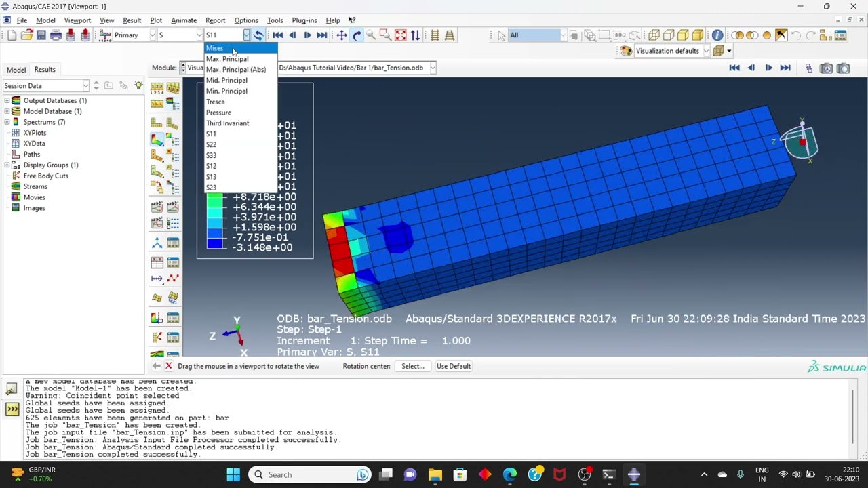Screen dimensions: 868x488
Task: Select the Magnify View tool
Action: [371, 35]
